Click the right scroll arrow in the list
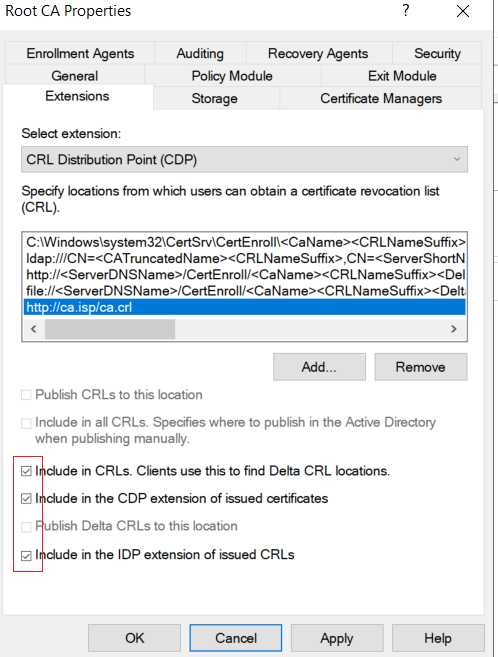This screenshot has width=498, height=657. click(x=454, y=329)
